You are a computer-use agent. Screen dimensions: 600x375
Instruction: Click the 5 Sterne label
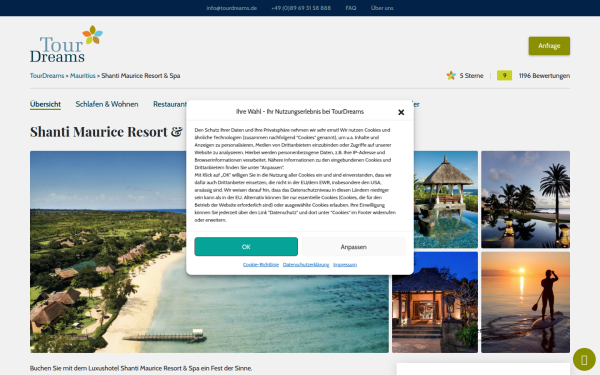coord(471,76)
